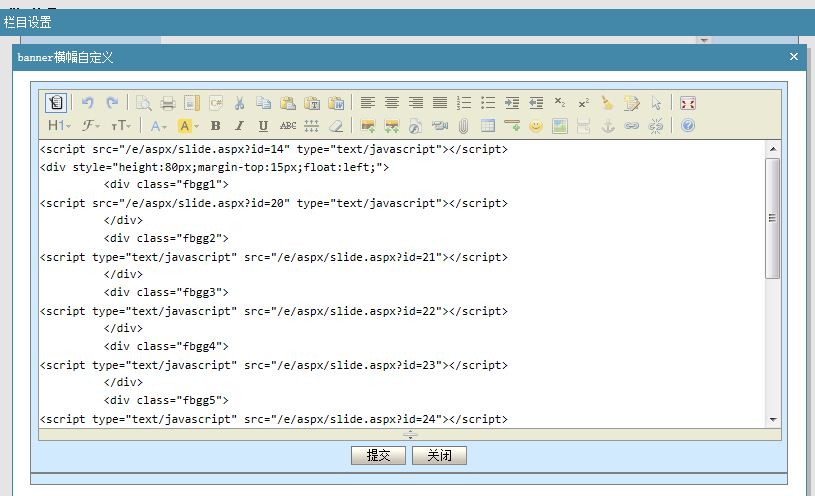The image size is (815, 496).
Task: Click the editor resize handle at bottom
Action: pos(410,435)
